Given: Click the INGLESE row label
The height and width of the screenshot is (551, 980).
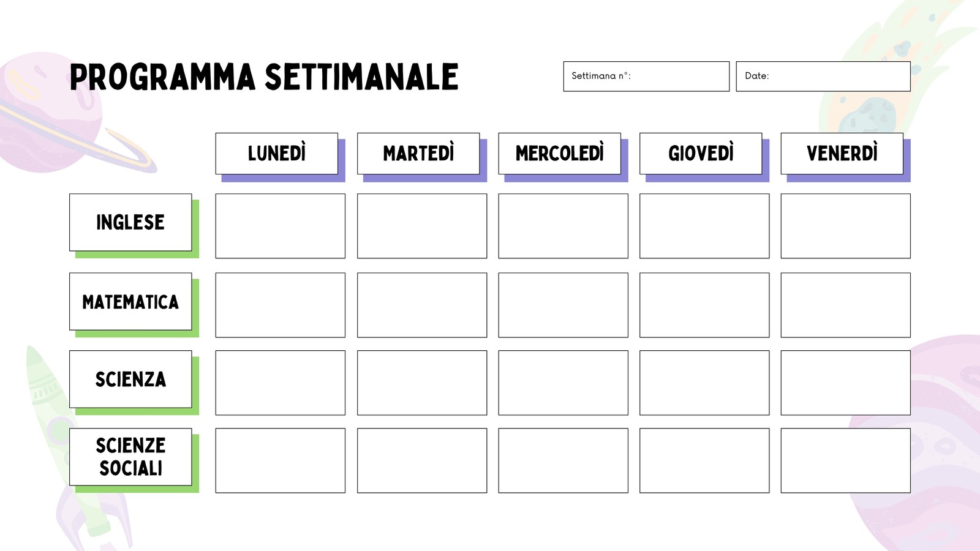Looking at the screenshot, I should point(130,222).
